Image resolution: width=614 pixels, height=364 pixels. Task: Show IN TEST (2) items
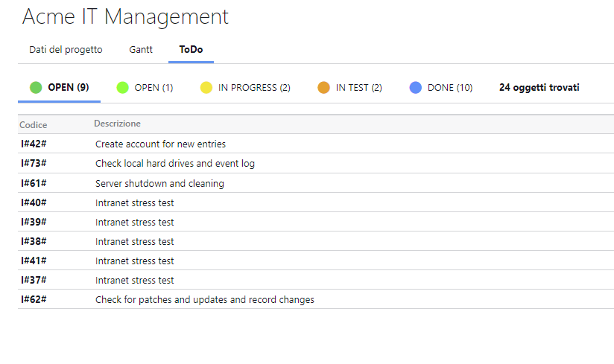click(358, 88)
